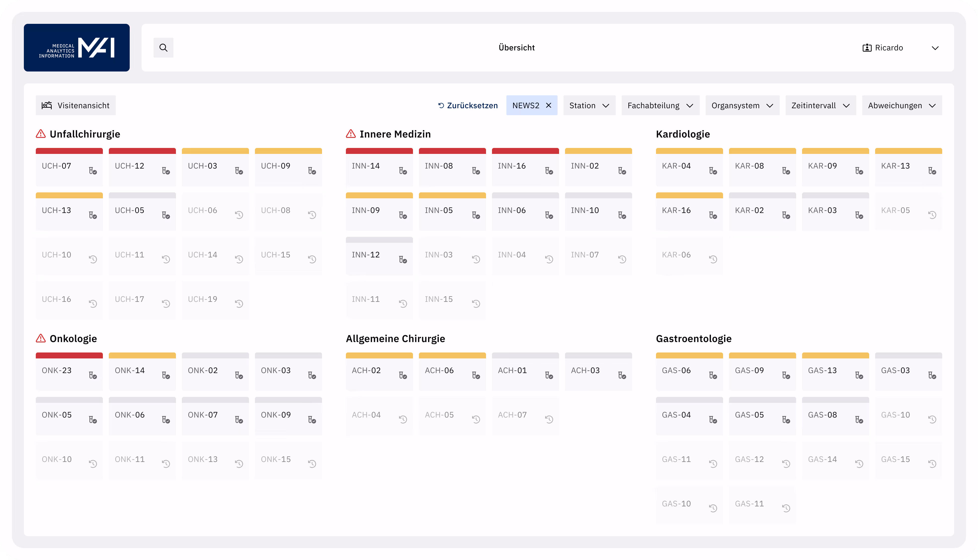
Task: Click the history icon on ACH-04
Action: (403, 420)
